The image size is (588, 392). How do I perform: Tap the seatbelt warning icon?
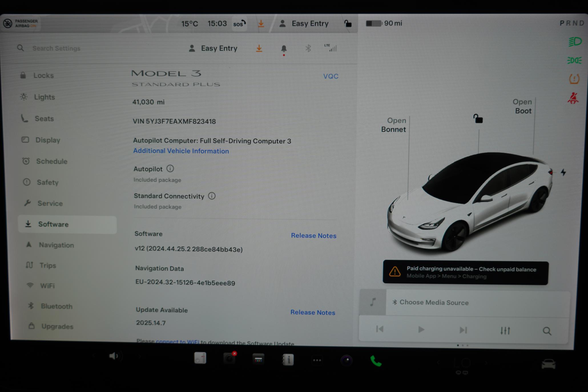(573, 98)
